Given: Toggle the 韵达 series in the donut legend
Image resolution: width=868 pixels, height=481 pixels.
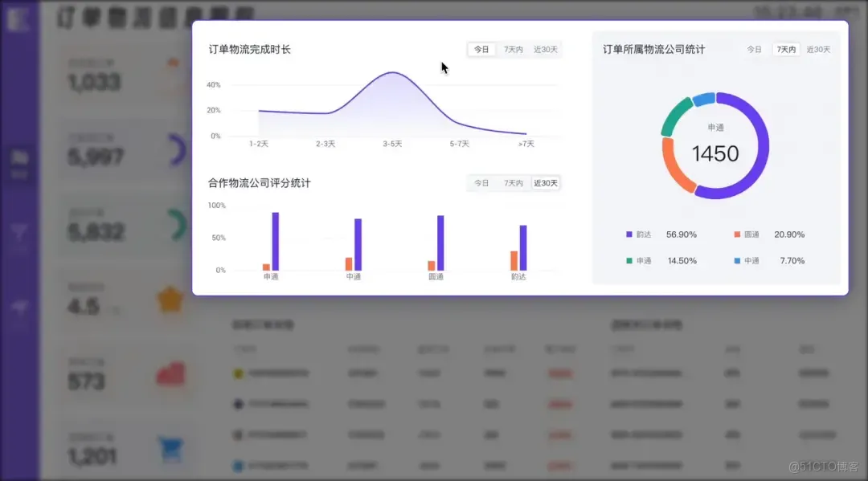Looking at the screenshot, I should (641, 234).
